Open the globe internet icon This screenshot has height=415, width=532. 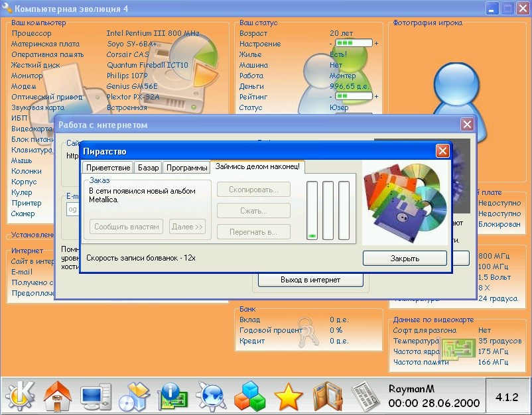(211, 396)
